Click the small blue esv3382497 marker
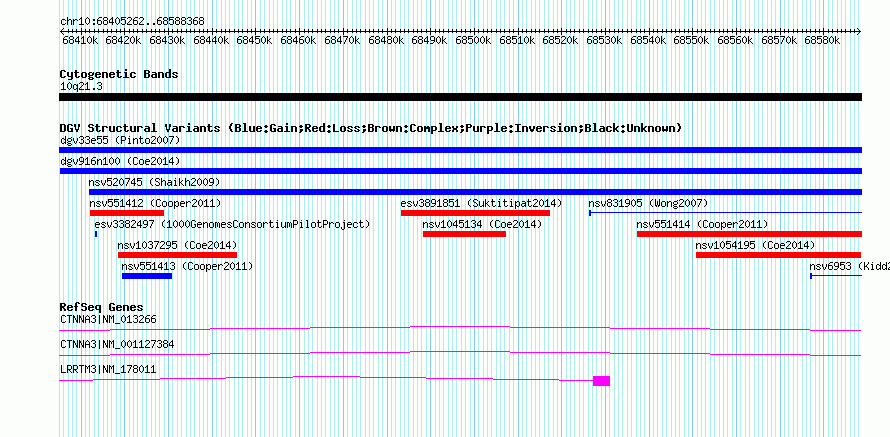Screen dimensions: 890x437 point(96,234)
